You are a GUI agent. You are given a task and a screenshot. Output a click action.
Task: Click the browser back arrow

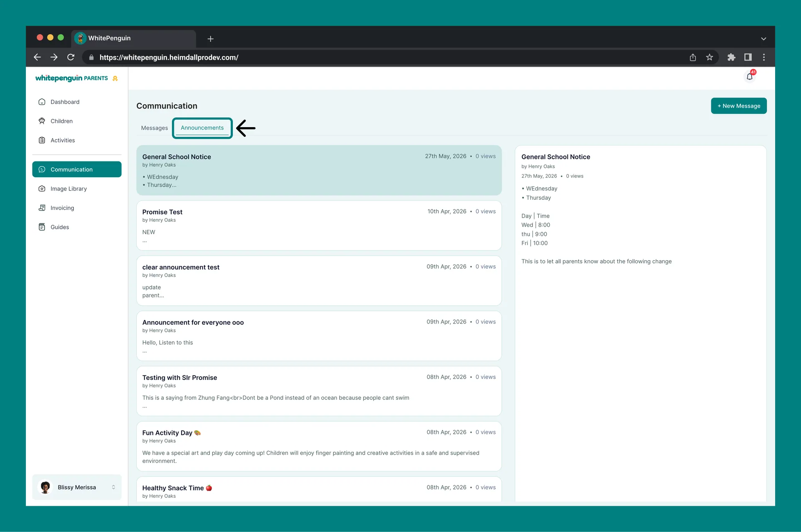click(x=37, y=57)
